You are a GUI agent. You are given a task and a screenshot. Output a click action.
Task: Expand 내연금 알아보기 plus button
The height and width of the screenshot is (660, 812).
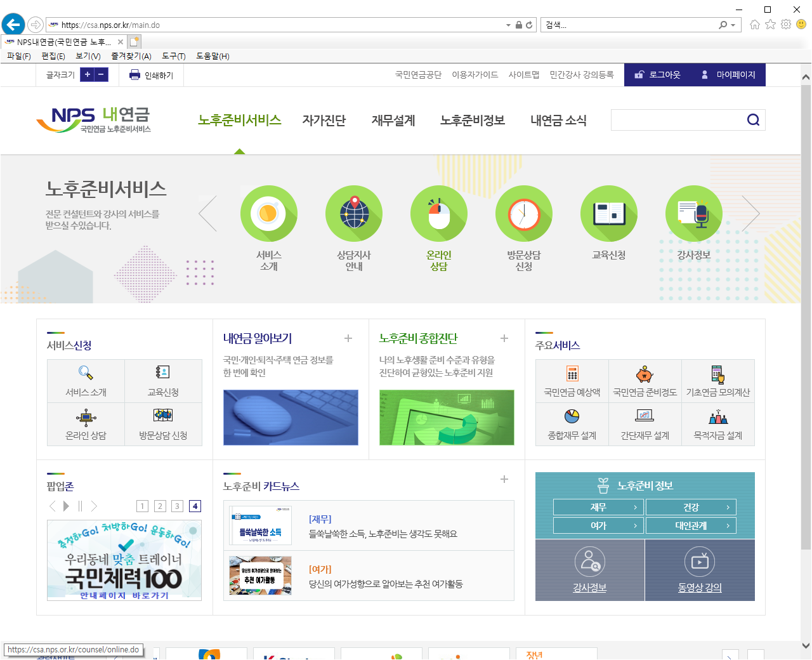tap(348, 338)
